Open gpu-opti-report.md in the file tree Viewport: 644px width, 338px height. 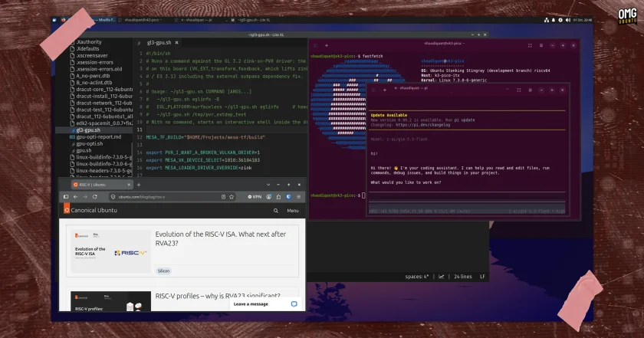(99, 136)
